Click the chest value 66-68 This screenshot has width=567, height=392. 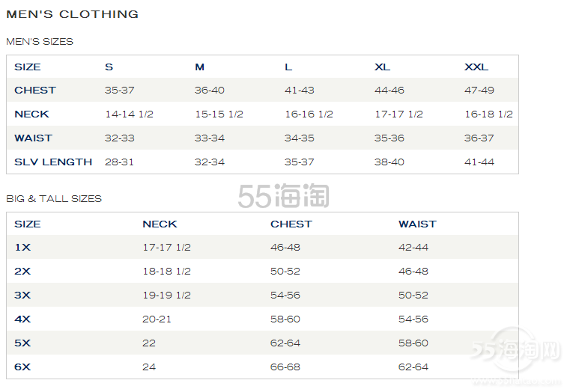(285, 367)
